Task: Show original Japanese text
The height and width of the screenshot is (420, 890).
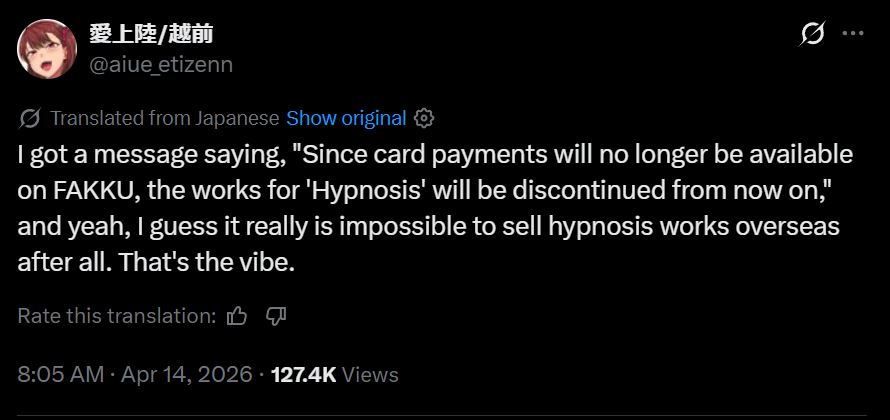Action: pos(346,118)
